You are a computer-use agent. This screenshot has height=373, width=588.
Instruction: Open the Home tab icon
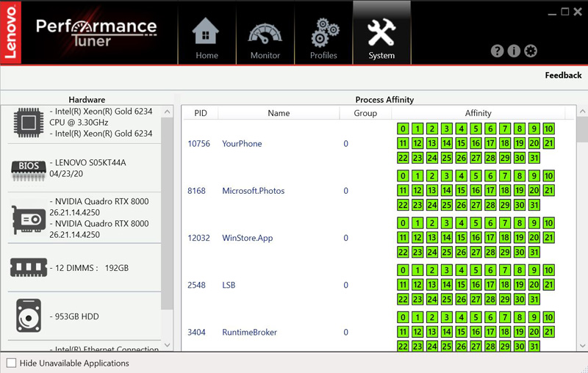[x=207, y=34]
